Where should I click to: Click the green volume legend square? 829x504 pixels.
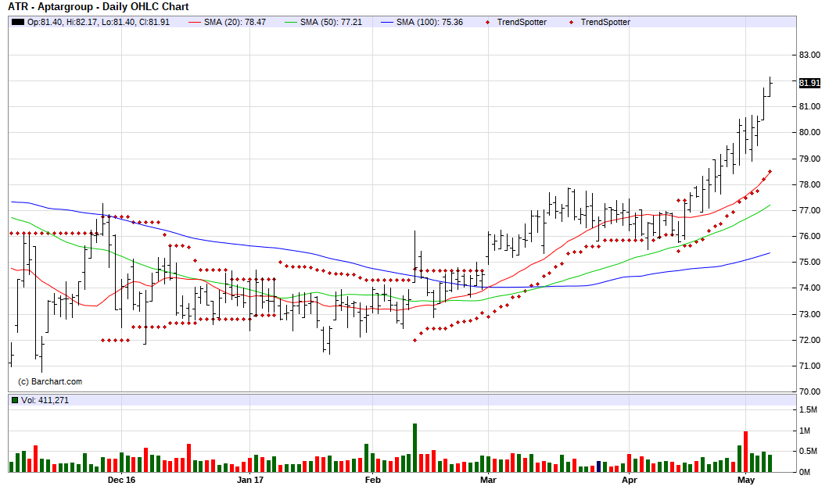[x=15, y=400]
